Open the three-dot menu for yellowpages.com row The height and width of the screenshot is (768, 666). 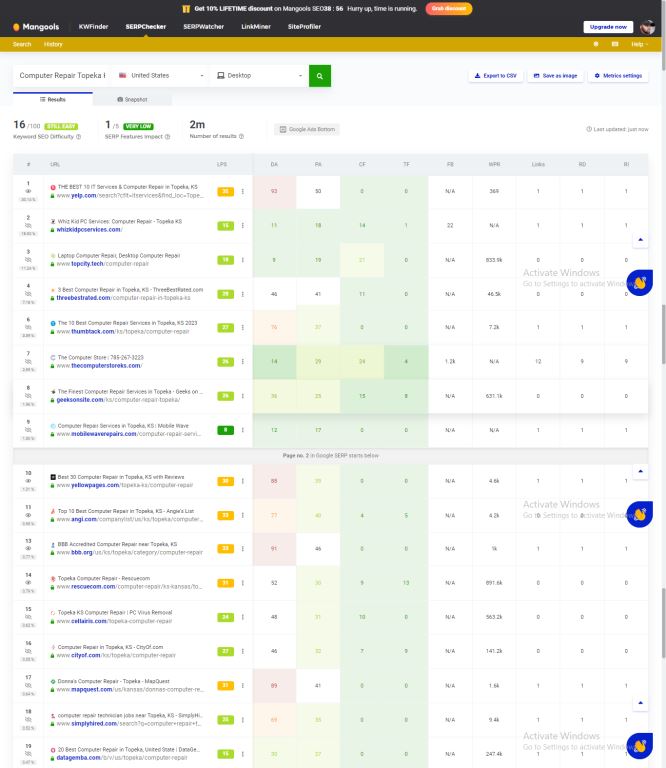point(242,481)
